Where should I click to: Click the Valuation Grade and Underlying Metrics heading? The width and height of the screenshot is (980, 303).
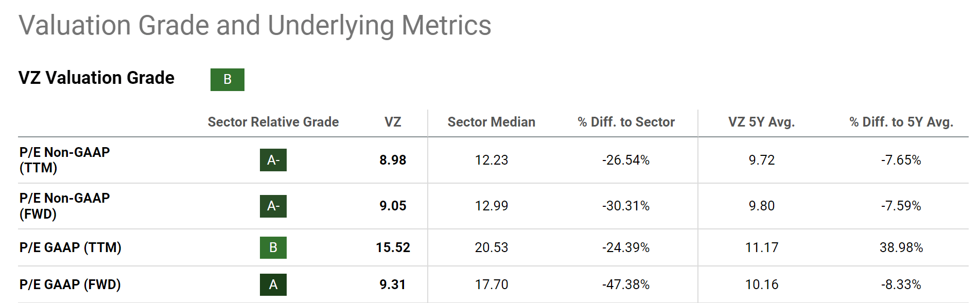255,25
